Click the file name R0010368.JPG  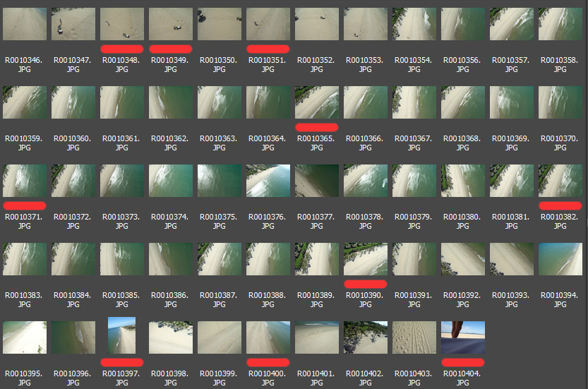pyautogui.click(x=462, y=143)
